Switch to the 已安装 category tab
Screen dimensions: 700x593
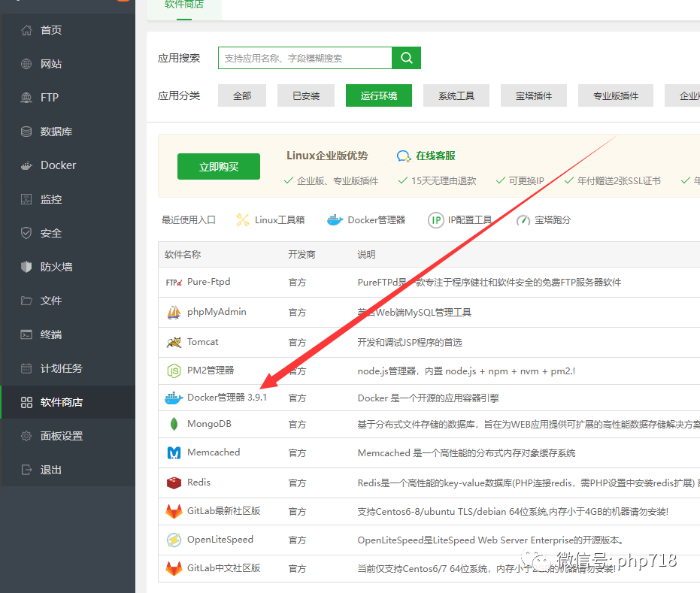(x=306, y=95)
